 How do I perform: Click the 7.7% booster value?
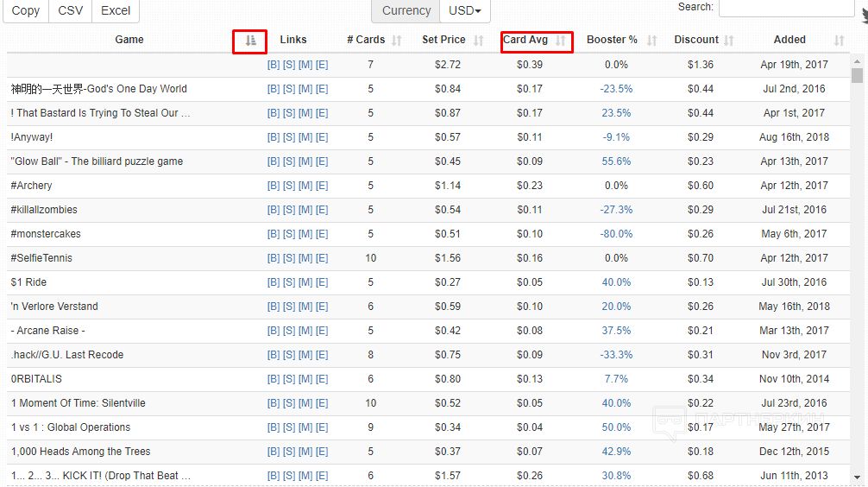click(x=616, y=379)
